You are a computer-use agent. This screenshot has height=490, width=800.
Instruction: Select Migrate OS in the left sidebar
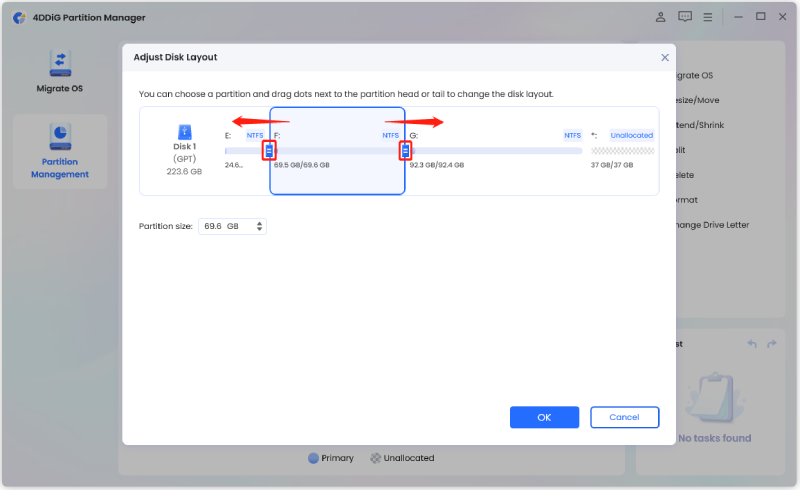pyautogui.click(x=60, y=71)
